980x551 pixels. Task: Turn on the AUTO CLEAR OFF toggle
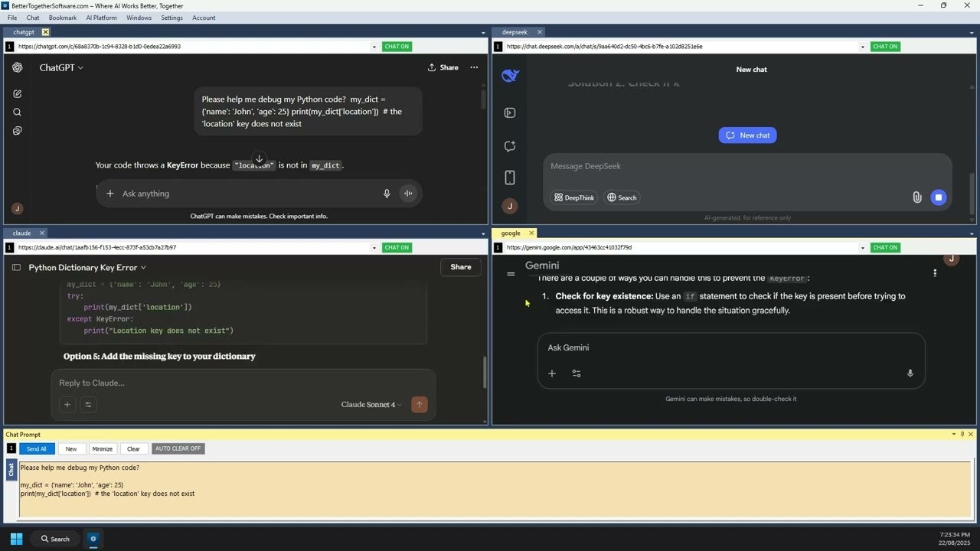pyautogui.click(x=178, y=448)
